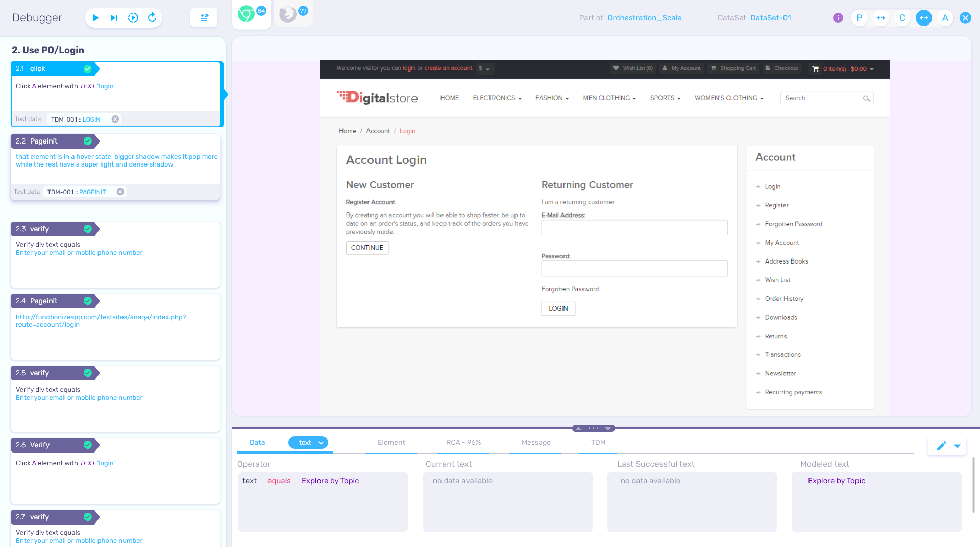Open the dropdown arrow beside the pencil
This screenshot has height=547, width=980.
[x=957, y=446]
